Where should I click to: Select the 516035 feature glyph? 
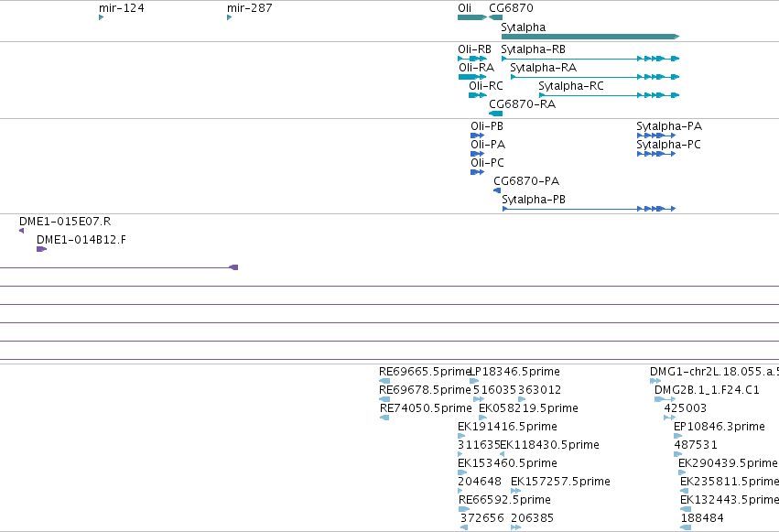479,399
